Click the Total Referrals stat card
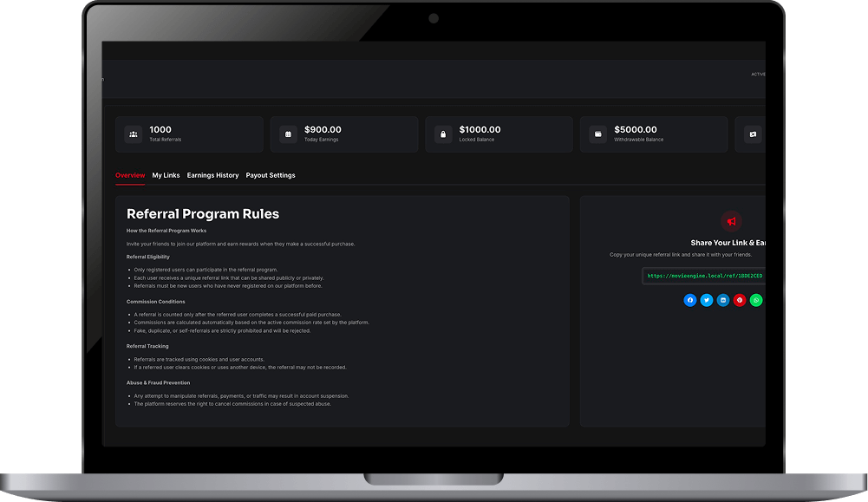This screenshot has height=502, width=868. (x=189, y=134)
